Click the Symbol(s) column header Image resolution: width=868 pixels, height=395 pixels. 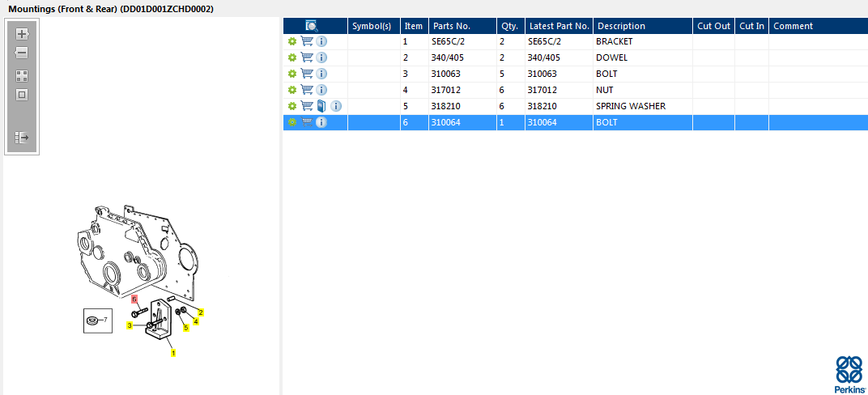(373, 26)
